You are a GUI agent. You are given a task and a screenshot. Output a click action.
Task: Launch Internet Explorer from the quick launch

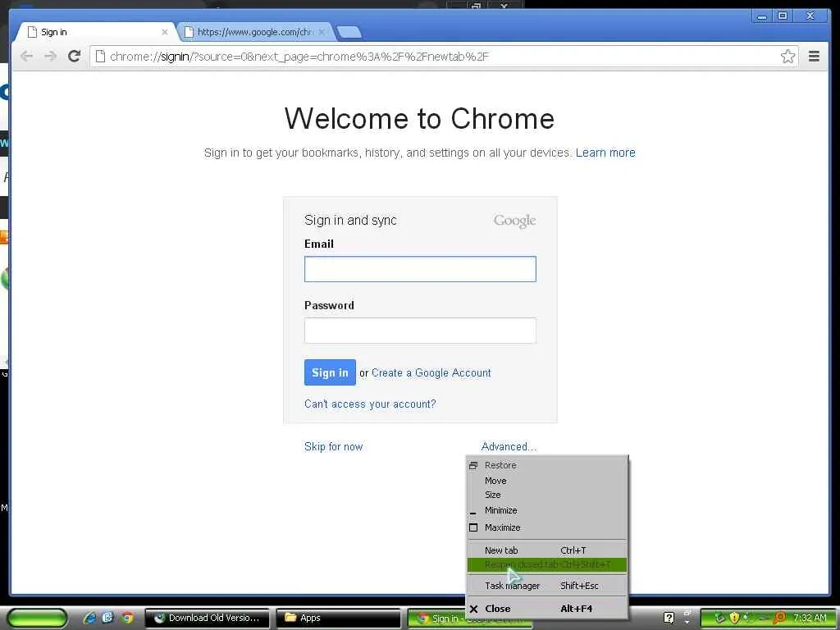[89, 618]
